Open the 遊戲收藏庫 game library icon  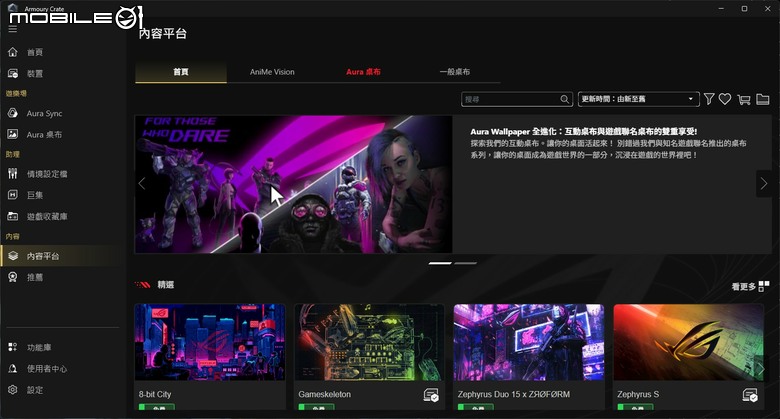12,216
